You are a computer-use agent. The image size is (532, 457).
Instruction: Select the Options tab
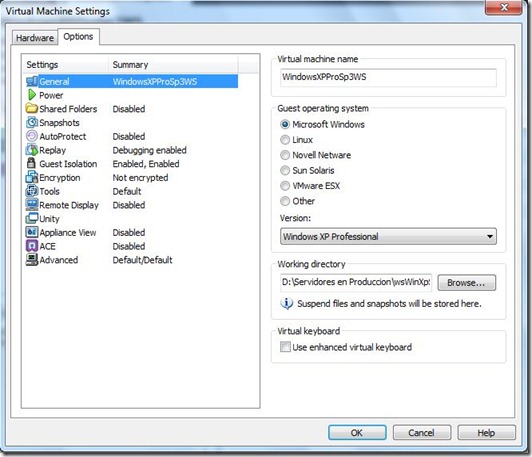(78, 37)
